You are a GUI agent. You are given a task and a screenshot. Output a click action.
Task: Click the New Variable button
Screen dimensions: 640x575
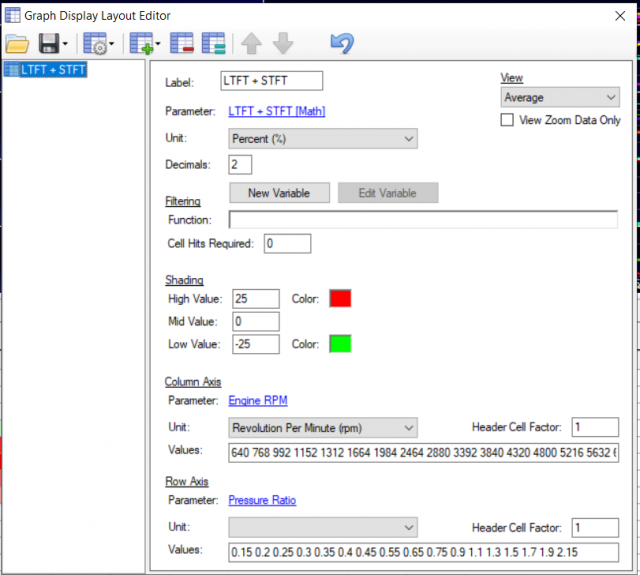(279, 193)
